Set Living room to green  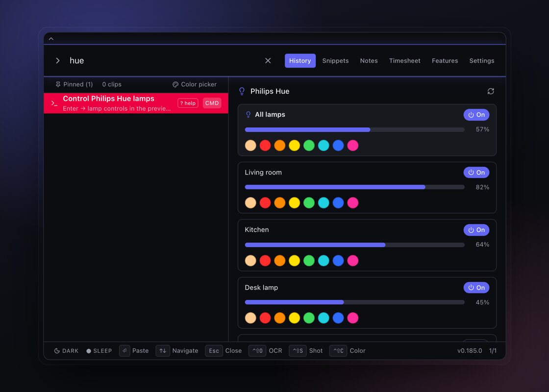point(309,203)
